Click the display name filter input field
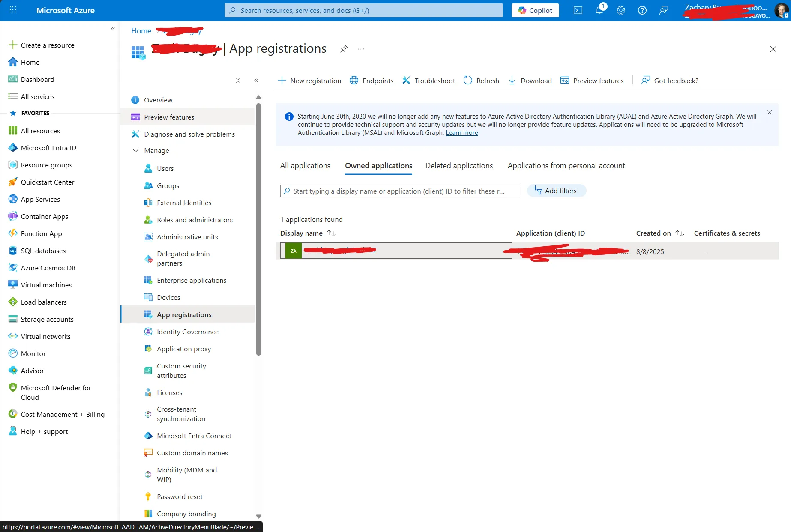This screenshot has width=791, height=532. click(400, 191)
